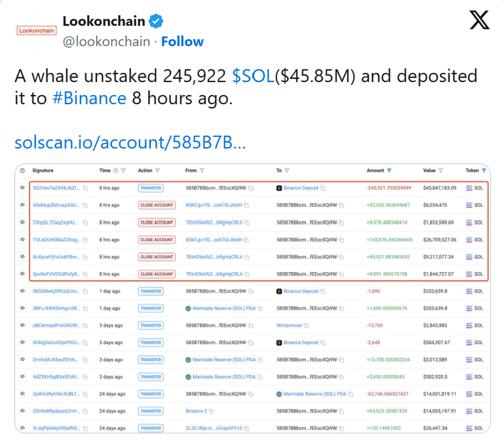Open the Lookonchain profile avatar

37,31
